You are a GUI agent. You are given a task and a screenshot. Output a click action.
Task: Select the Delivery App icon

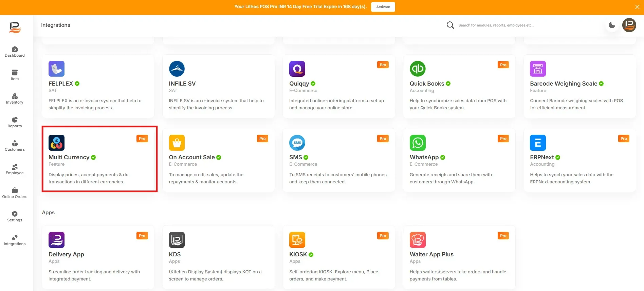(x=56, y=240)
